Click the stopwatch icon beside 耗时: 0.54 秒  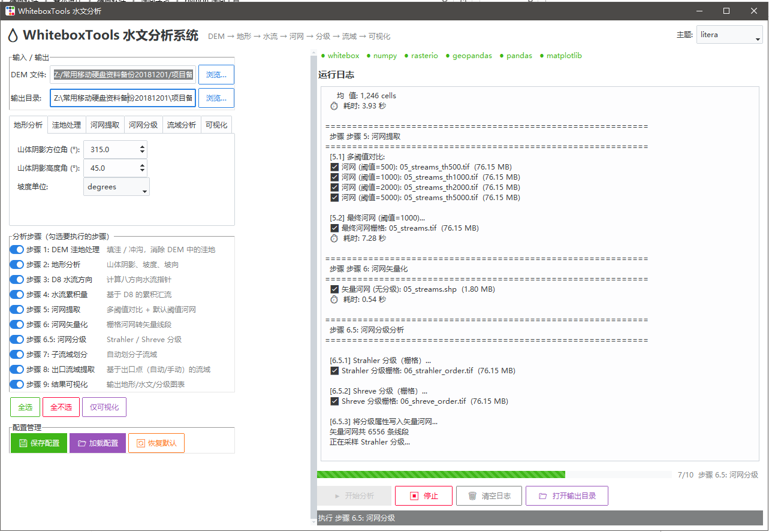click(x=334, y=300)
